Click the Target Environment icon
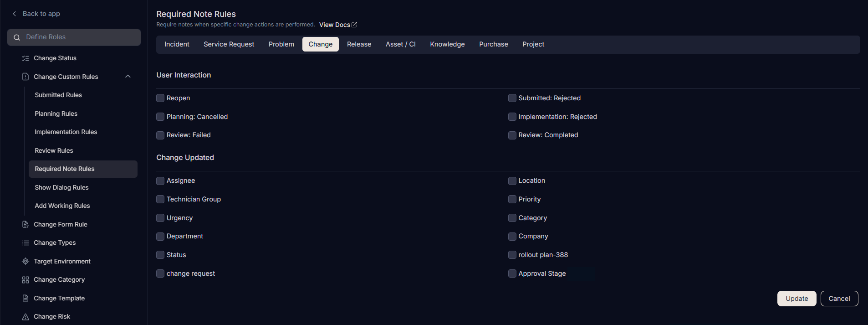 point(26,261)
